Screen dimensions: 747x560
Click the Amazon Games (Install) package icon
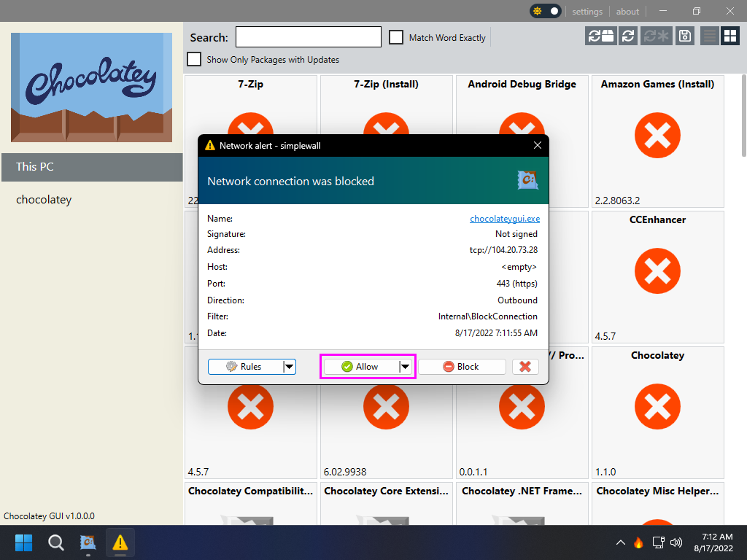[x=657, y=135]
